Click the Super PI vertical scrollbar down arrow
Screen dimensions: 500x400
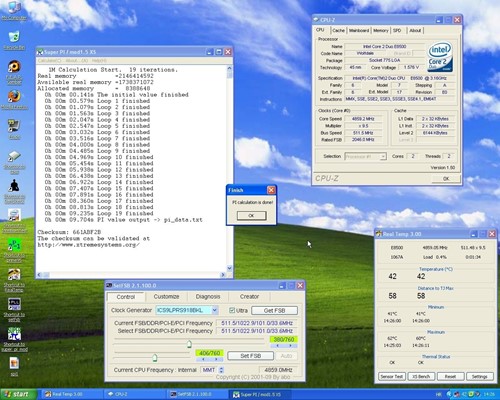(x=229, y=268)
